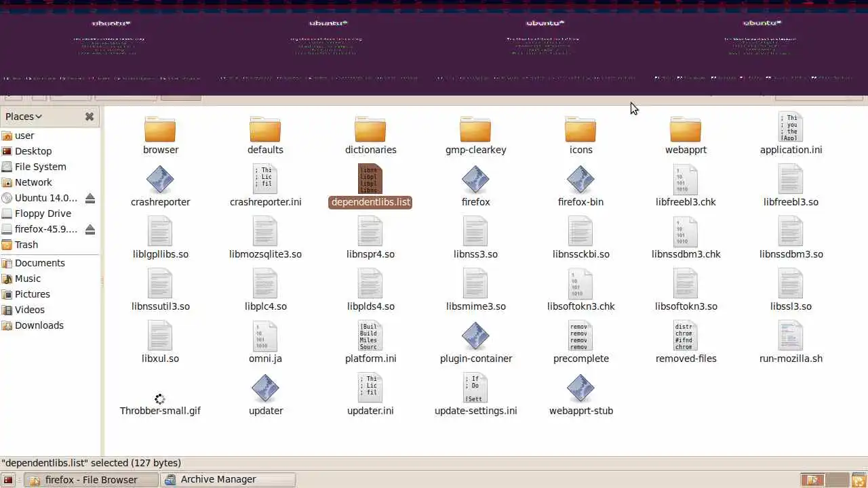The image size is (868, 488).
Task: Select the update-settings.ini file icon
Action: (x=475, y=388)
